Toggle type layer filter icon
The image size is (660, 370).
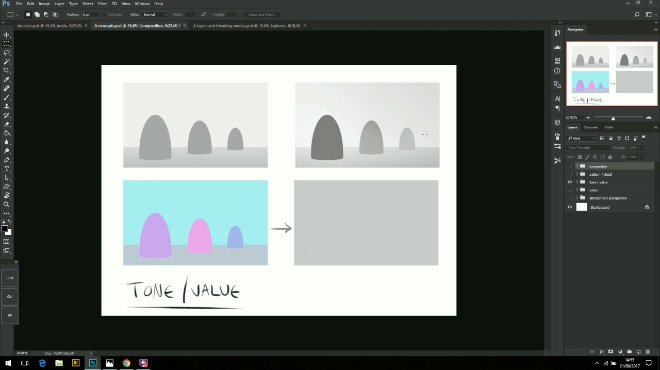pyautogui.click(x=619, y=138)
